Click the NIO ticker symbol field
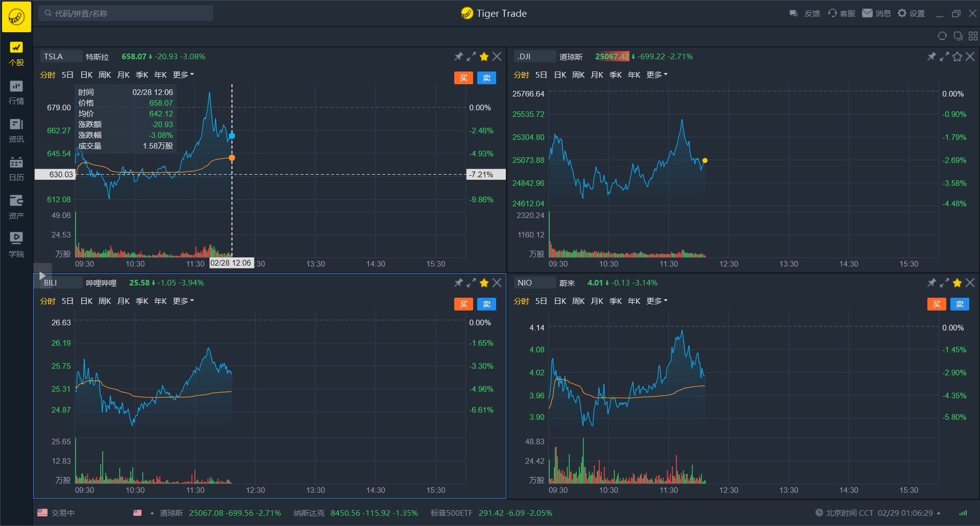The image size is (980, 526). (535, 282)
